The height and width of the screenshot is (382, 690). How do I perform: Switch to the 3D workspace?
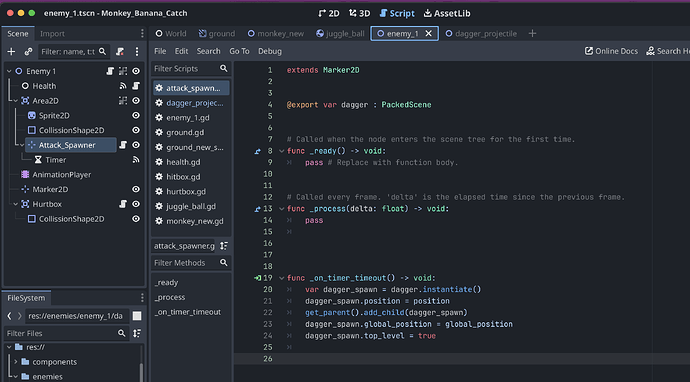[360, 13]
